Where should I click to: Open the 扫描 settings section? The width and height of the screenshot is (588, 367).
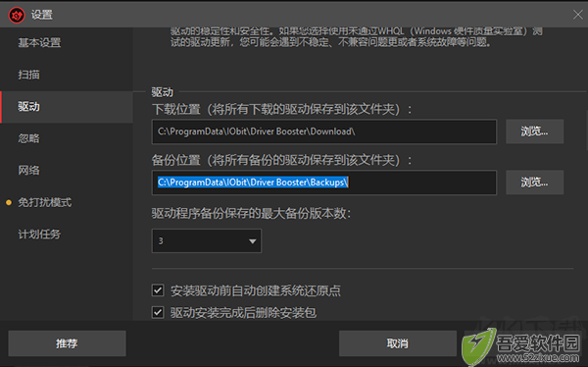[66, 75]
